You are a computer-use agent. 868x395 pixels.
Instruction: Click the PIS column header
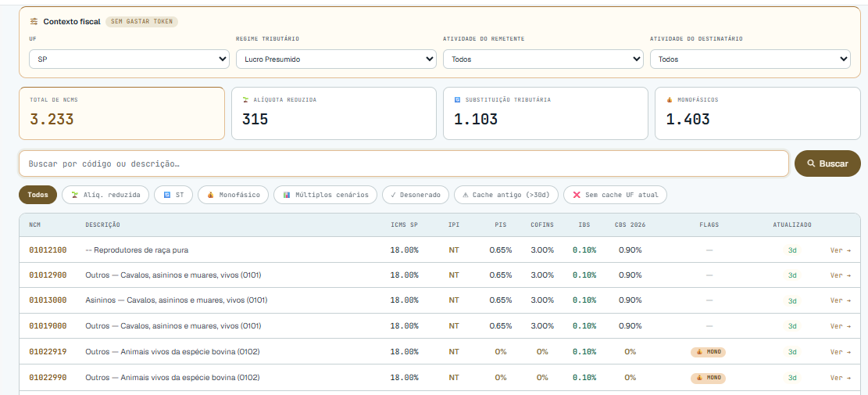click(x=501, y=225)
